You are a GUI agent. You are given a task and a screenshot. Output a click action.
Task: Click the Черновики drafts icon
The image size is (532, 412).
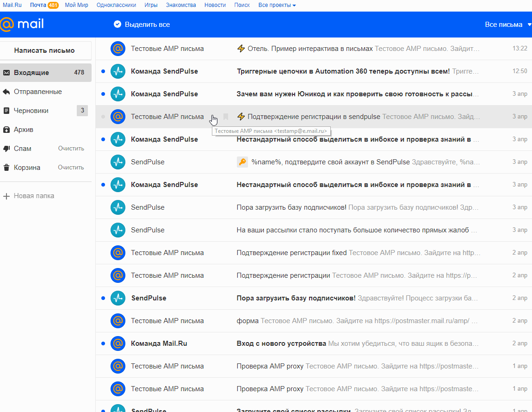6,111
